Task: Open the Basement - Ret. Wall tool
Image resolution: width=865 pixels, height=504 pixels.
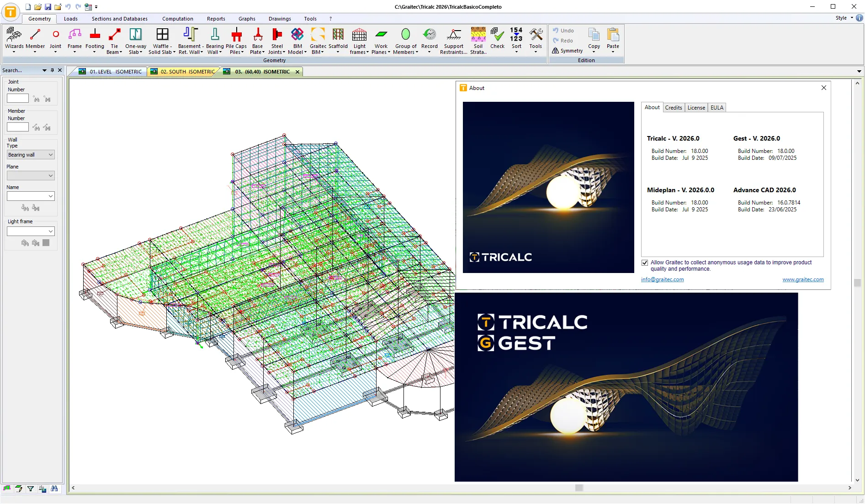Action: click(191, 40)
